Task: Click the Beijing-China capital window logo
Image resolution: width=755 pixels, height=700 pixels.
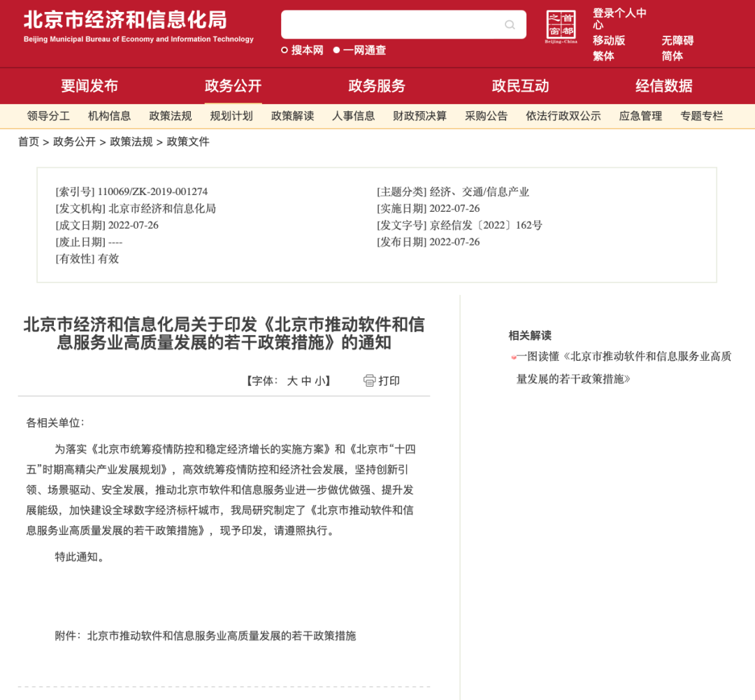Action: coord(561,27)
